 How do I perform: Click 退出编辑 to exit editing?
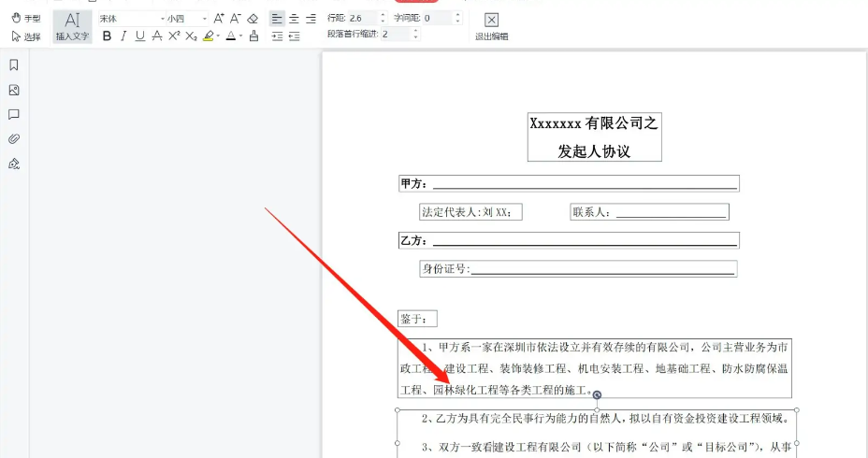pos(491,26)
